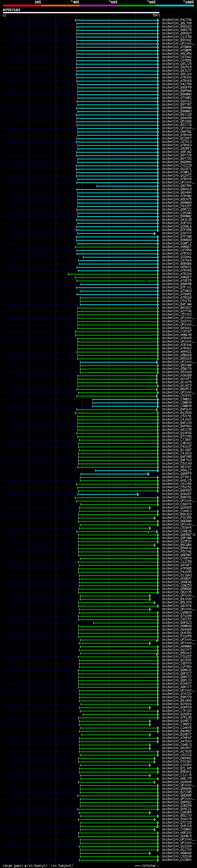197x868 pixels.
Task: Select label UniRef100_Q5ZXW9
Action: tap(176, 365)
